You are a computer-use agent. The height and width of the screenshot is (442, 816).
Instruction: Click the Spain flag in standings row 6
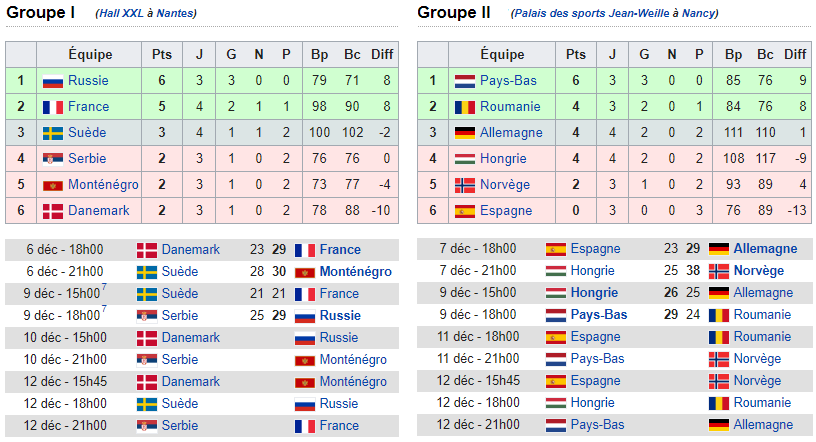point(465,211)
